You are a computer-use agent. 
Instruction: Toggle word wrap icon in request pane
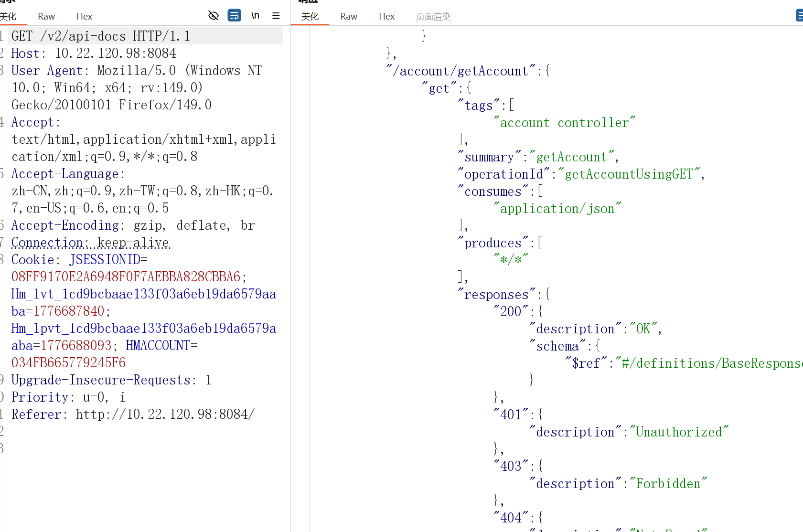(235, 16)
